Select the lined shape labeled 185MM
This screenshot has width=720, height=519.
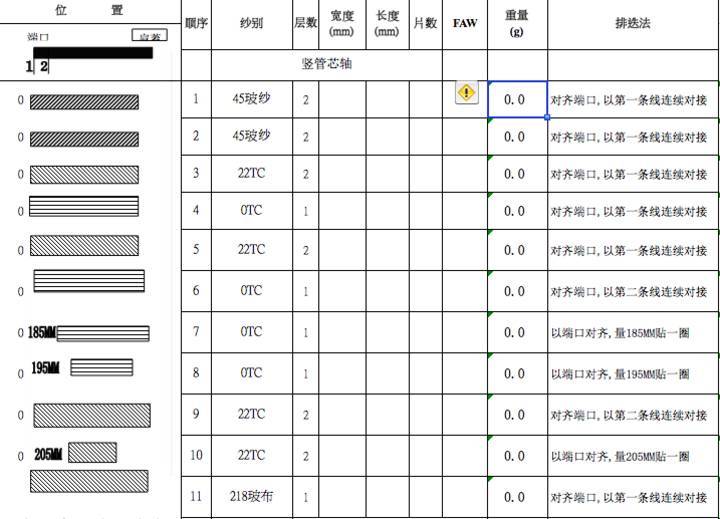click(103, 333)
